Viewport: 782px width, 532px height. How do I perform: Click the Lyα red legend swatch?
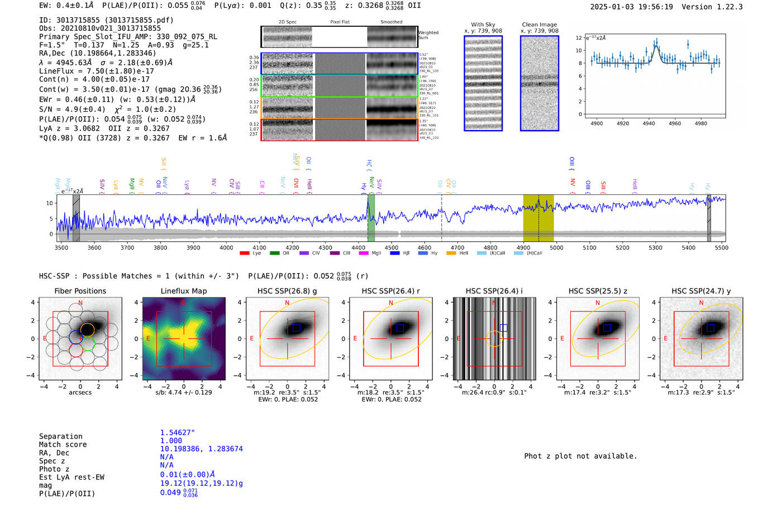[x=244, y=253]
